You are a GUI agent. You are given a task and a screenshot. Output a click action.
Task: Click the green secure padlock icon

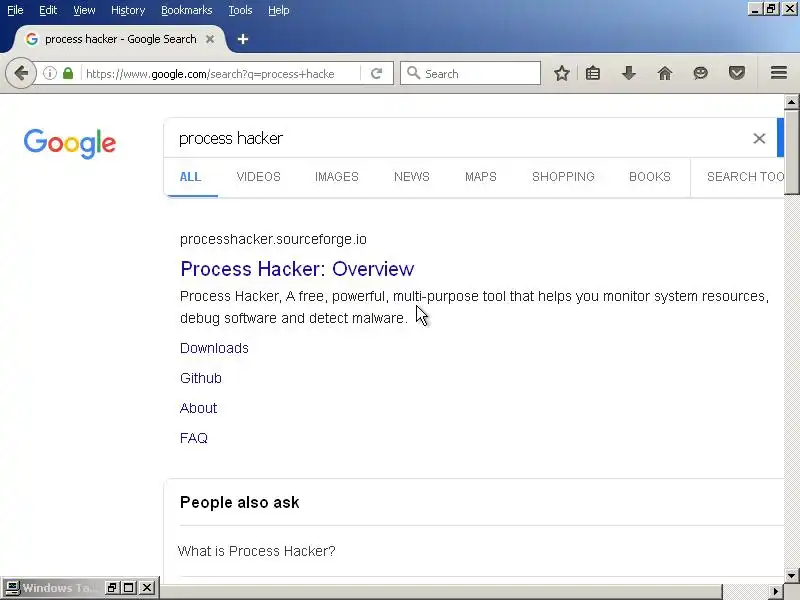pyautogui.click(x=68, y=73)
